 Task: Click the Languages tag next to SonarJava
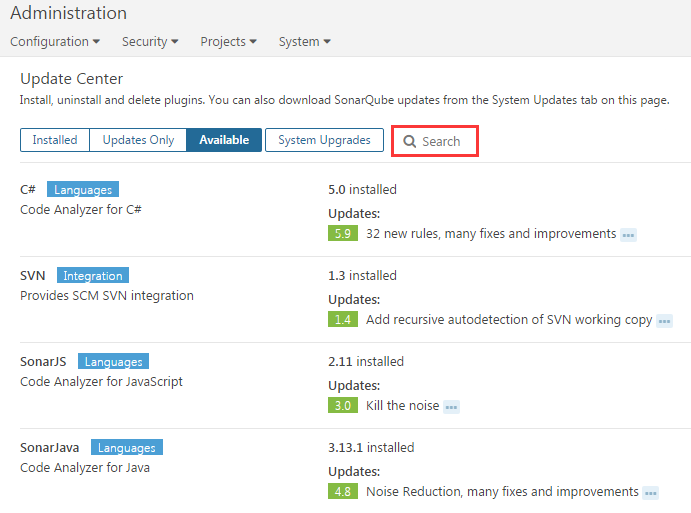[x=127, y=447]
